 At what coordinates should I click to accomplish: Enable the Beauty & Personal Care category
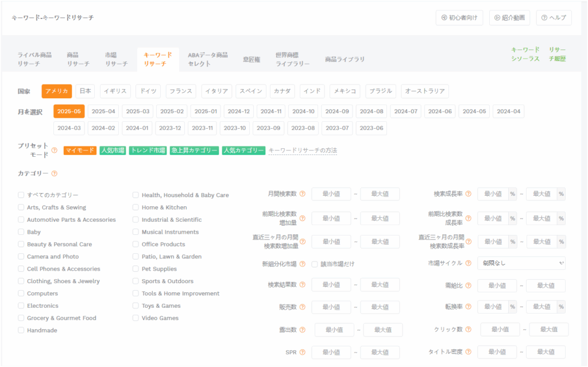pos(21,244)
